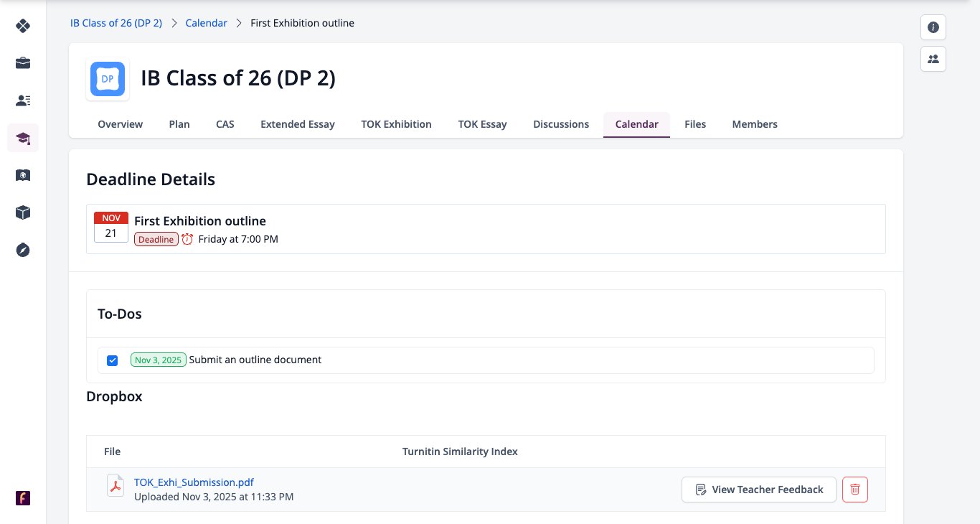The height and width of the screenshot is (524, 980).
Task: Click the Nov 3, 2025 date badge
Action: pyautogui.click(x=159, y=360)
